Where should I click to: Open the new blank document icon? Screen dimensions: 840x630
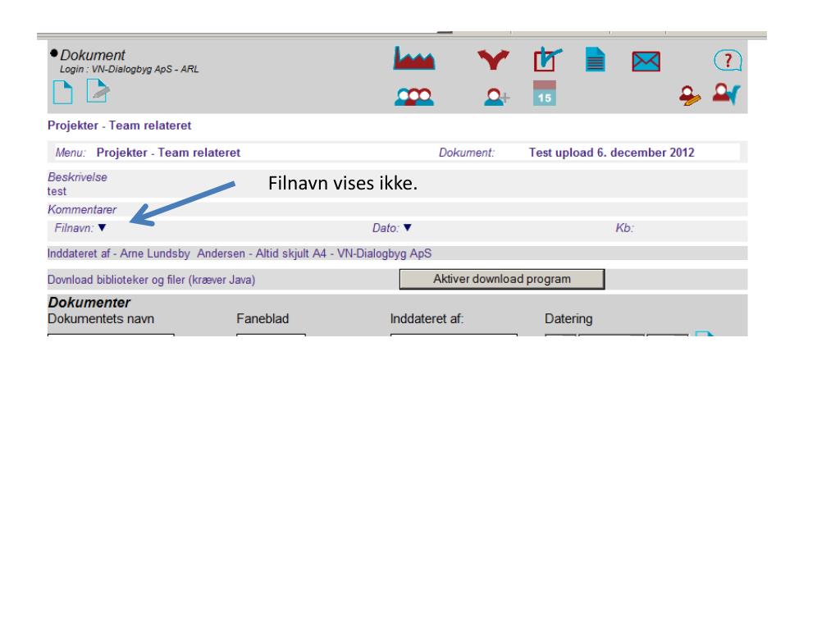tap(62, 92)
